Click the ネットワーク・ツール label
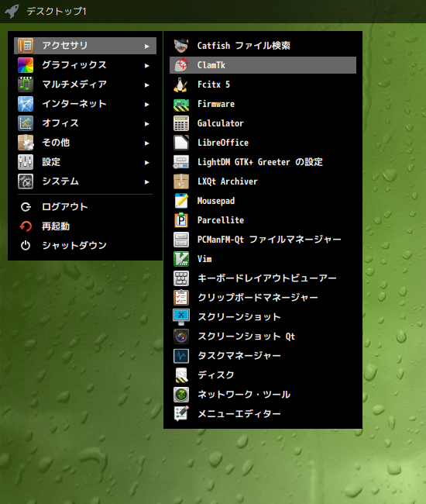 tap(244, 395)
